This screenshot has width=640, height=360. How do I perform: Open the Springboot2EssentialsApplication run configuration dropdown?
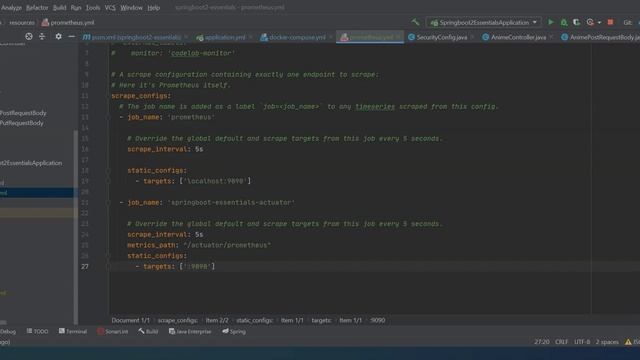pos(484,22)
